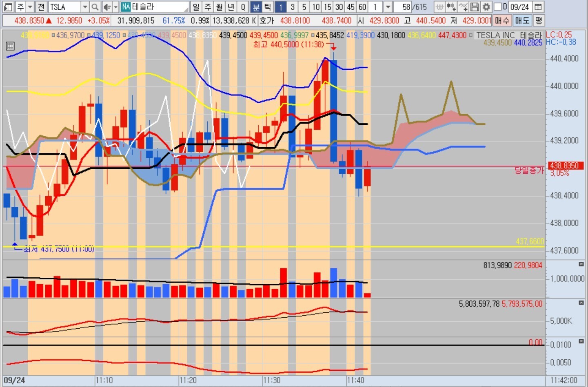Toggle the 전 button beside the symbol
Screen dimensions: 588x387
pos(41,7)
